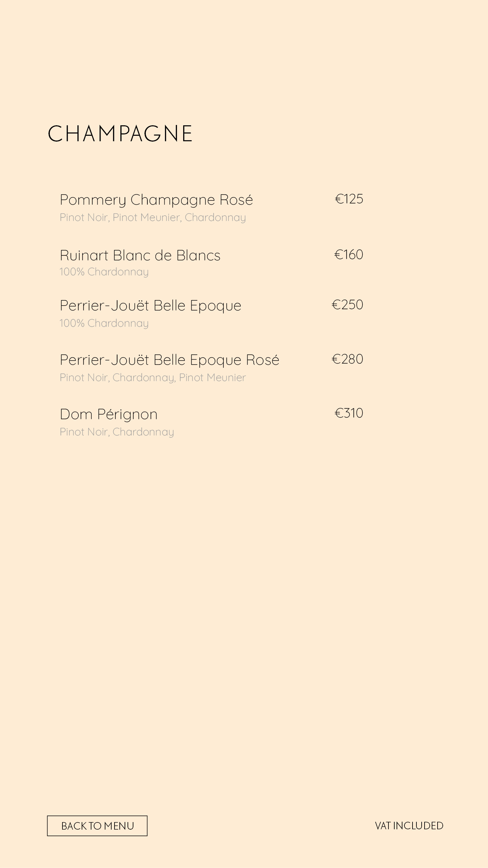Select Perrier-Jouët Belle Epoque €250 item title
Screen dimensions: 488x868
(151, 306)
